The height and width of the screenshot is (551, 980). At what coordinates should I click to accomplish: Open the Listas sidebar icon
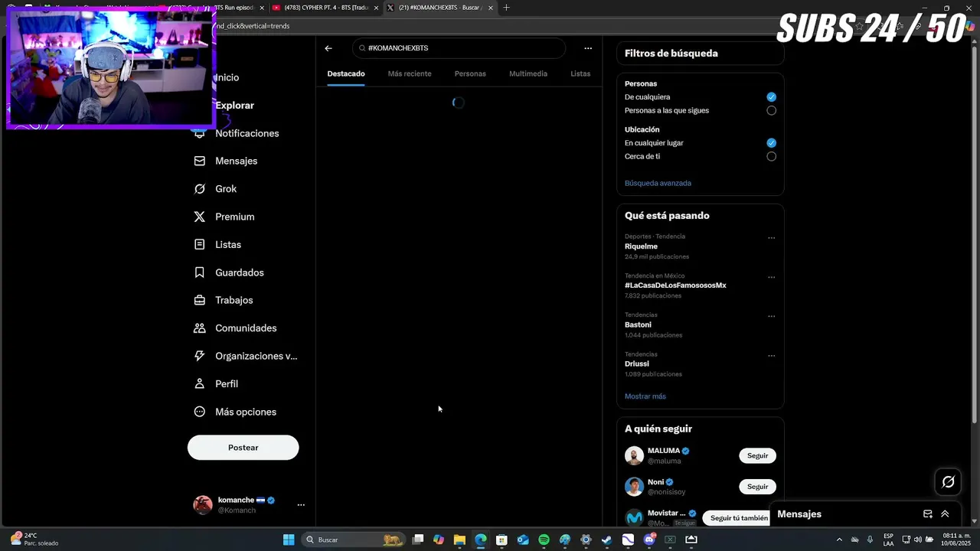click(199, 244)
